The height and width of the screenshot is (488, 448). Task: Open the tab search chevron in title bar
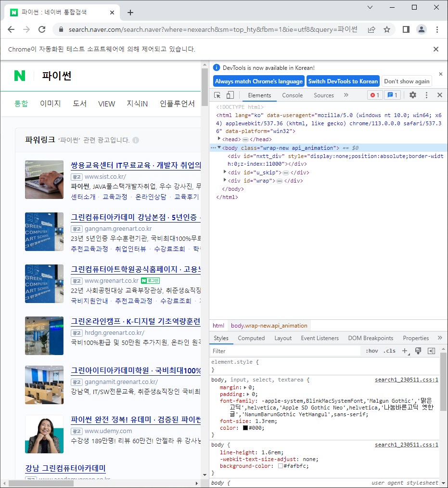(370, 7)
